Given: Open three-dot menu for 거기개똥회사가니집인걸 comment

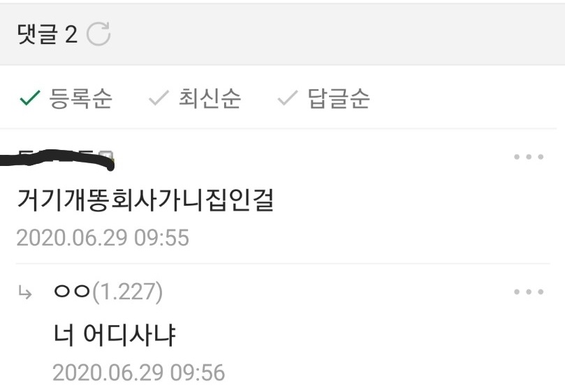Looking at the screenshot, I should click(529, 156).
